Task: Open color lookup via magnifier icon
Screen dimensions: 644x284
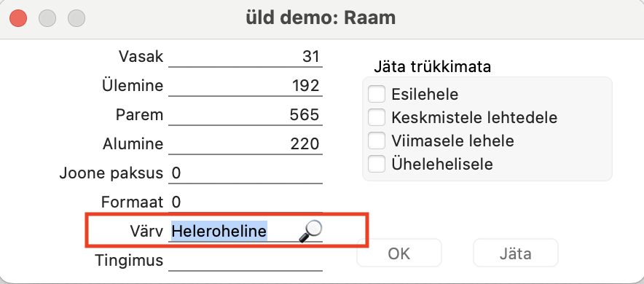Action: point(310,231)
